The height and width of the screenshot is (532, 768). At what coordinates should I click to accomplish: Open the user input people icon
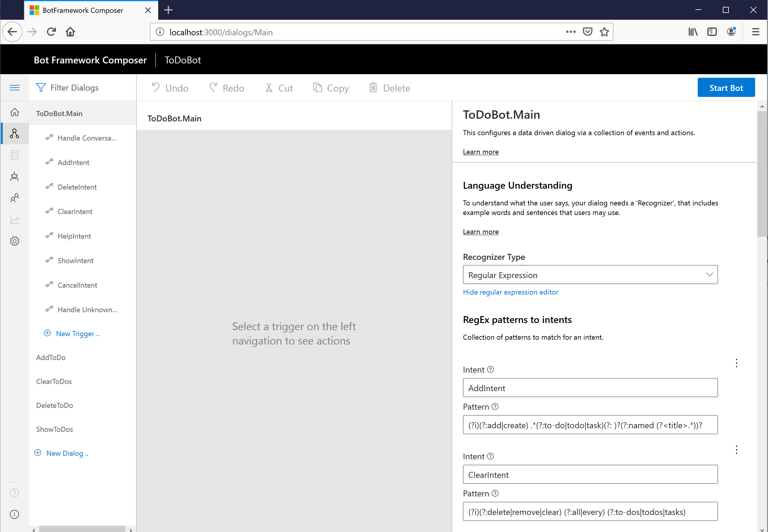14,198
